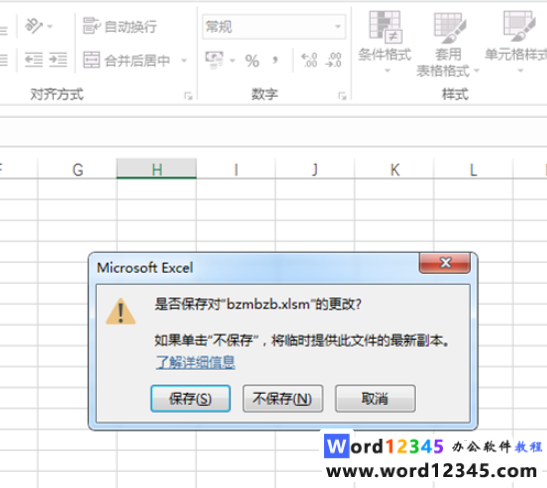The width and height of the screenshot is (547, 488).
Task: Open 条件格式 conditional formatting
Action: [385, 42]
